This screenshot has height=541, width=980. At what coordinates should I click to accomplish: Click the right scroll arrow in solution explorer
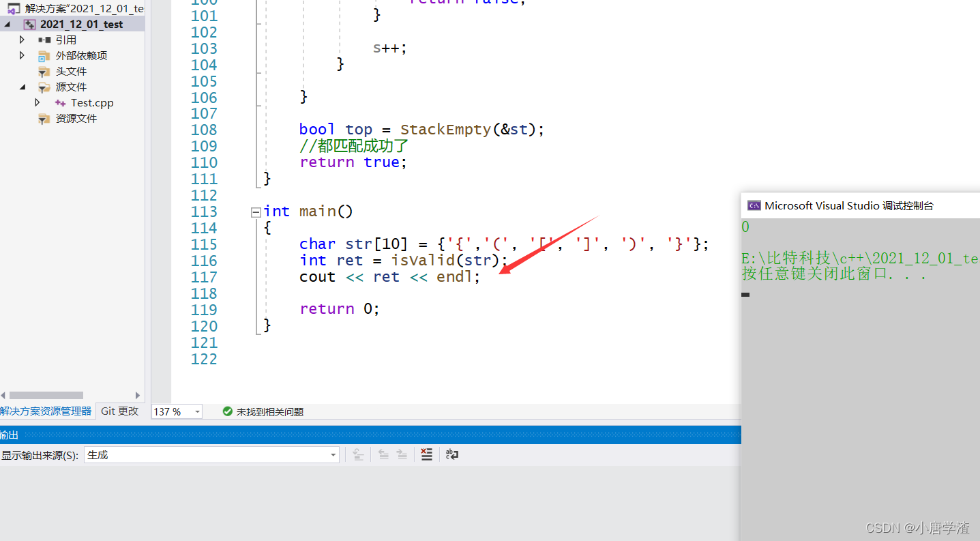[138, 395]
